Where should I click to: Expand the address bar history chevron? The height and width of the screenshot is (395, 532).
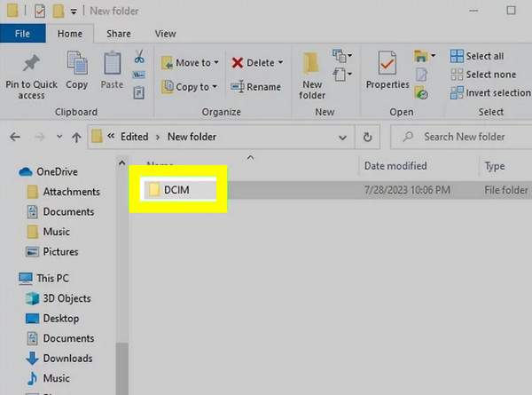342,138
